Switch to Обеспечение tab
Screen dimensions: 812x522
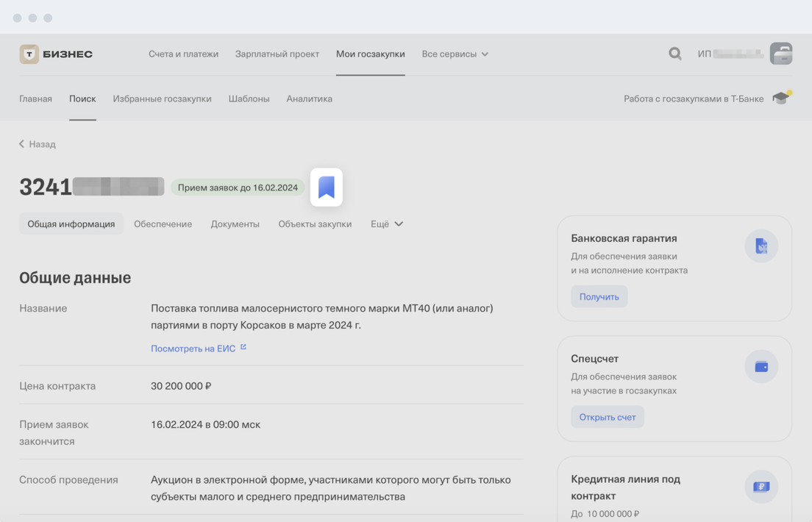[x=163, y=224]
